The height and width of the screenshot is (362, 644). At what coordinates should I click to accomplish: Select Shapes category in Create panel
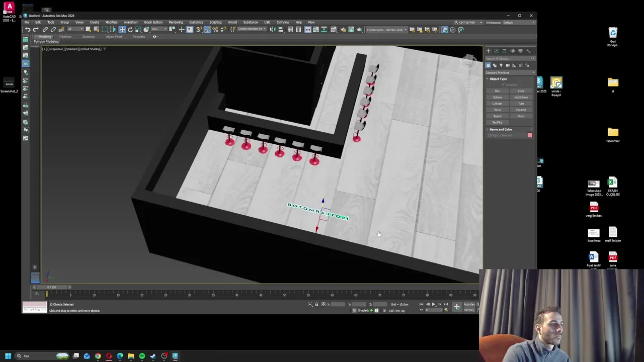point(495,65)
